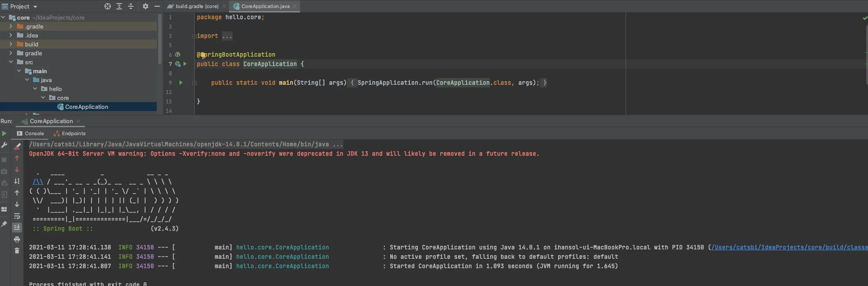The width and height of the screenshot is (868, 286).
Task: Rerun CoreApplication with the green play icon
Action: (x=4, y=133)
